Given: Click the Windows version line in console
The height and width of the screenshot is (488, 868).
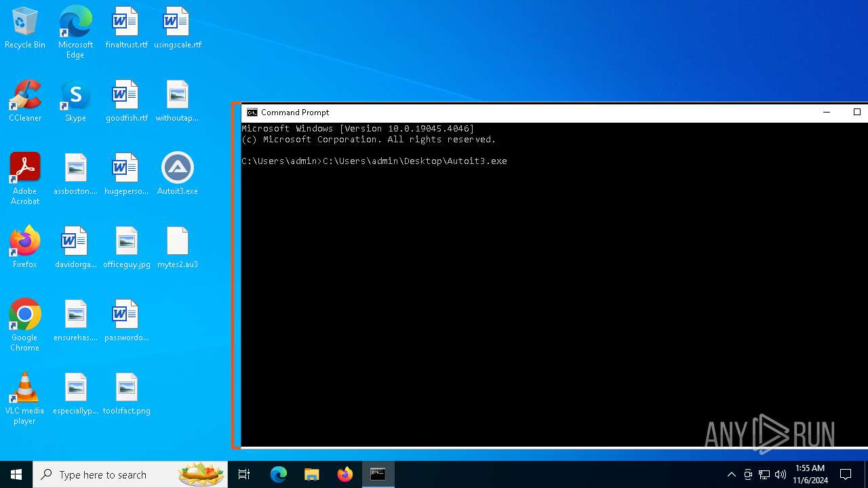Looking at the screenshot, I should point(358,128).
